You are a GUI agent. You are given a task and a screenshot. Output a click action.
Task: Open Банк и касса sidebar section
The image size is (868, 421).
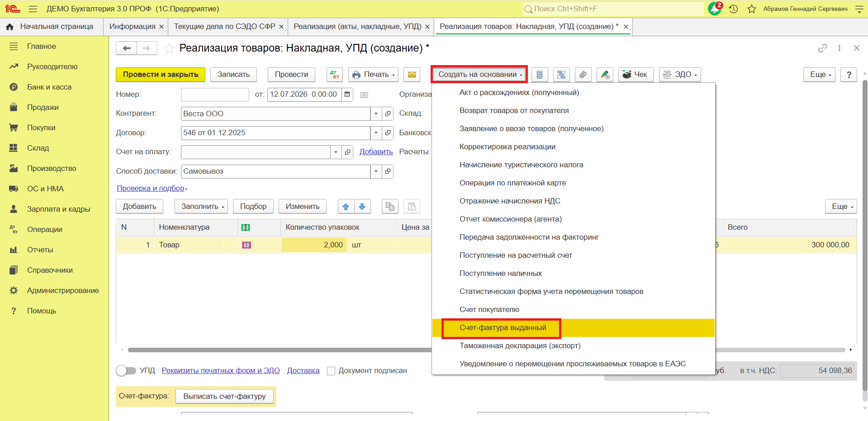[49, 87]
